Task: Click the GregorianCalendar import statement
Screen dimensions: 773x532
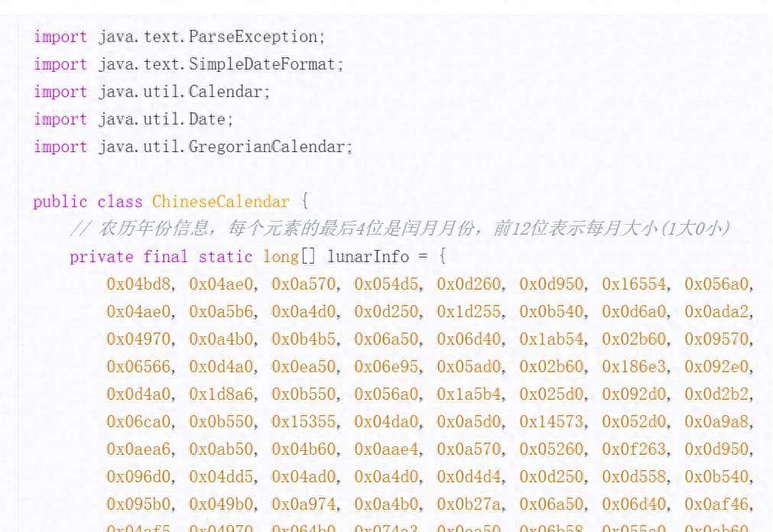Action: (193, 147)
